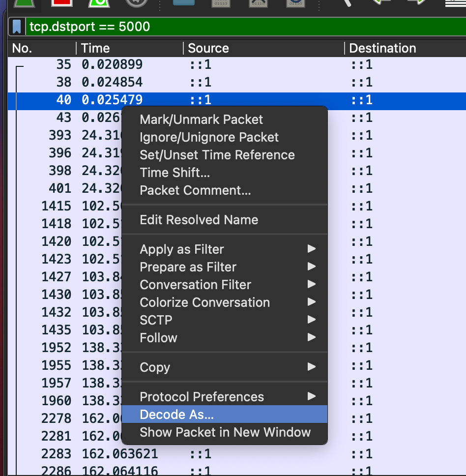The width and height of the screenshot is (466, 476).
Task: Select packet number 1430
Action: 56,295
